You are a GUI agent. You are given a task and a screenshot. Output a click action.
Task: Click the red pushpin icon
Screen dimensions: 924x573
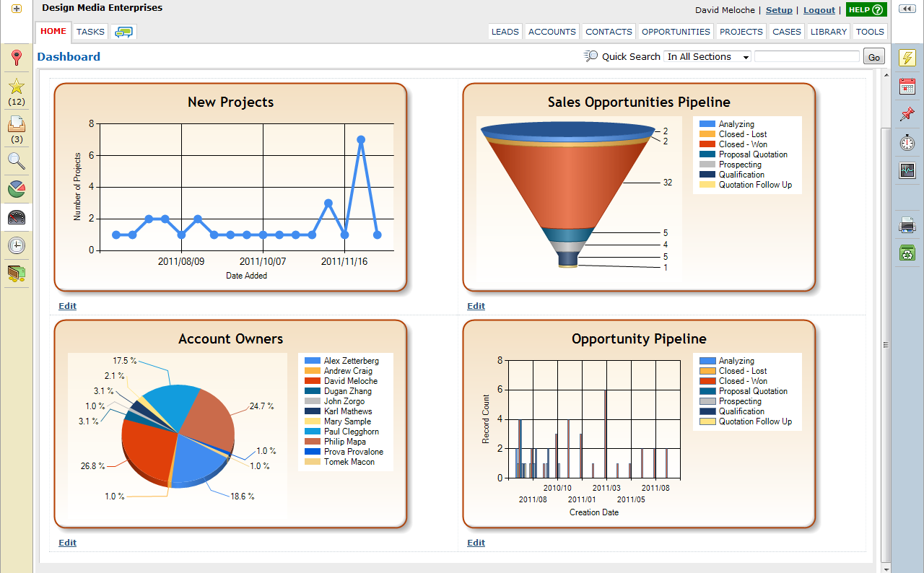tap(907, 114)
